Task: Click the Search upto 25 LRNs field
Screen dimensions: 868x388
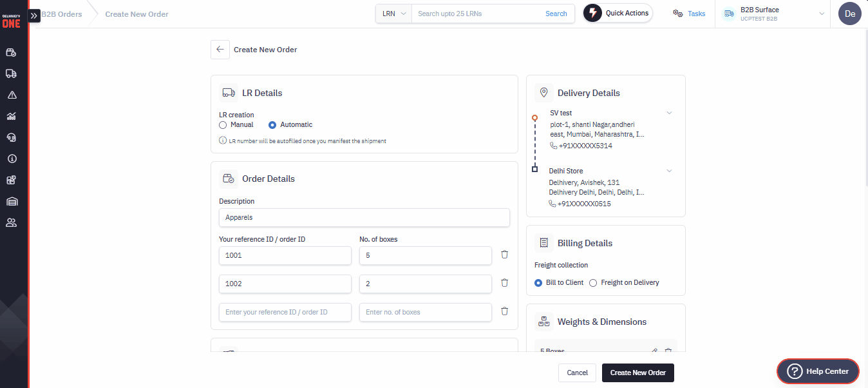Action: (x=478, y=14)
